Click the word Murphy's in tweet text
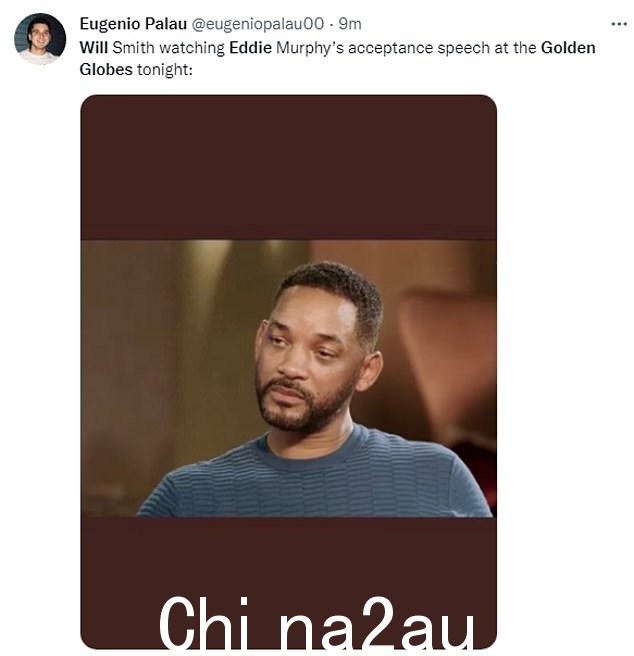Screen dimensions: 634x656 [310, 48]
